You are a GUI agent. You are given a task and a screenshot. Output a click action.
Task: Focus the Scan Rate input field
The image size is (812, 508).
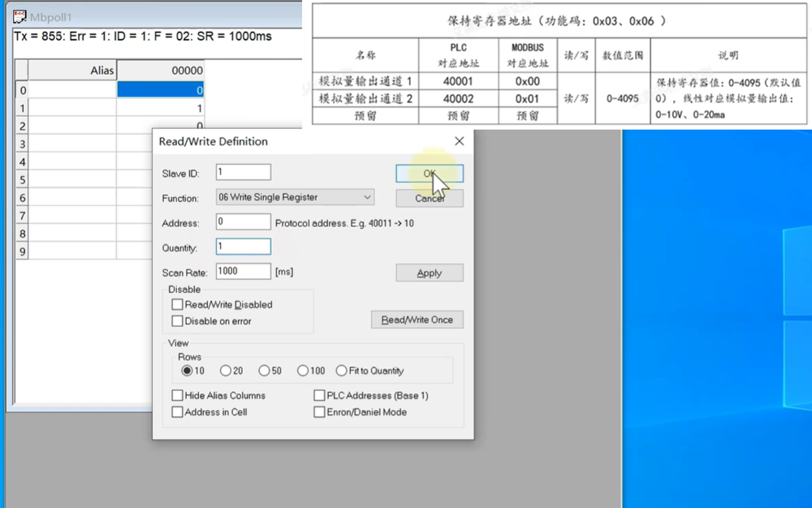click(243, 272)
